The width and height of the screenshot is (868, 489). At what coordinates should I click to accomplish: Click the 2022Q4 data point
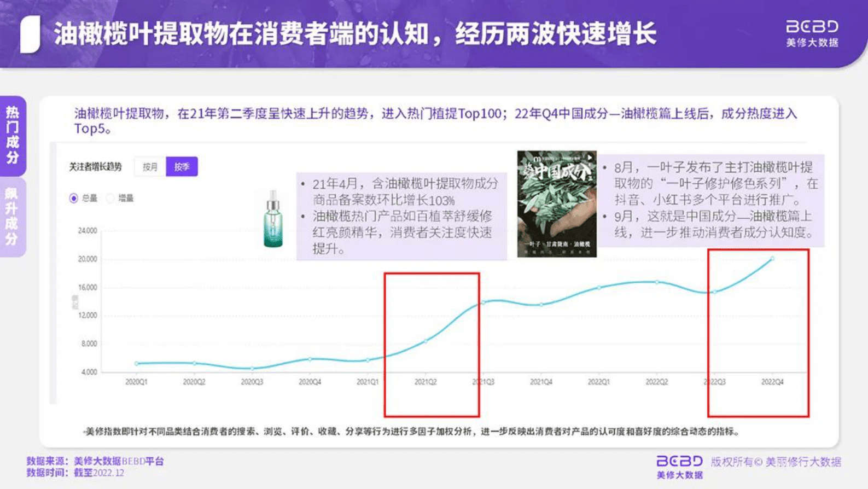(x=772, y=258)
